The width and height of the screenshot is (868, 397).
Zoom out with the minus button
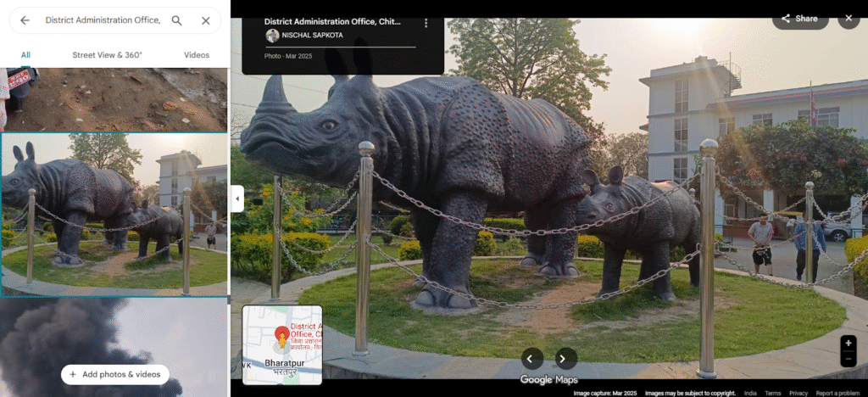(849, 359)
